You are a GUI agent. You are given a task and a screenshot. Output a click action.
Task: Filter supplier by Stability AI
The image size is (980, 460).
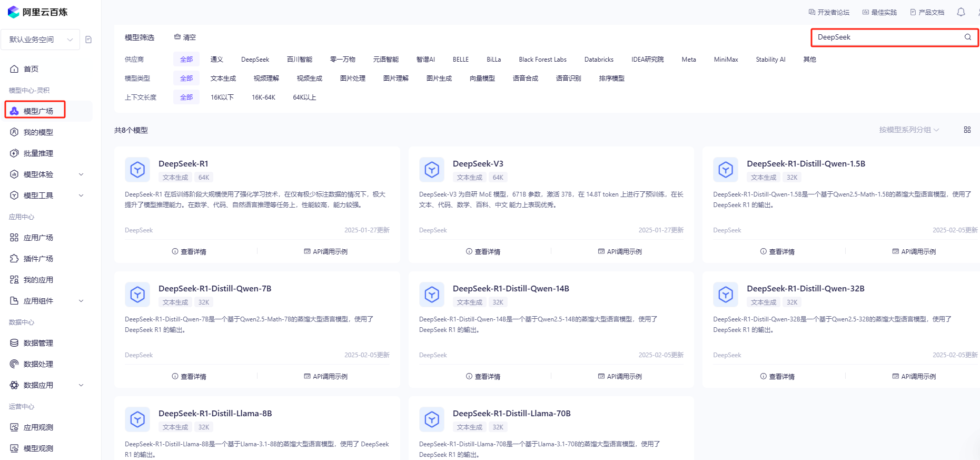[770, 60]
